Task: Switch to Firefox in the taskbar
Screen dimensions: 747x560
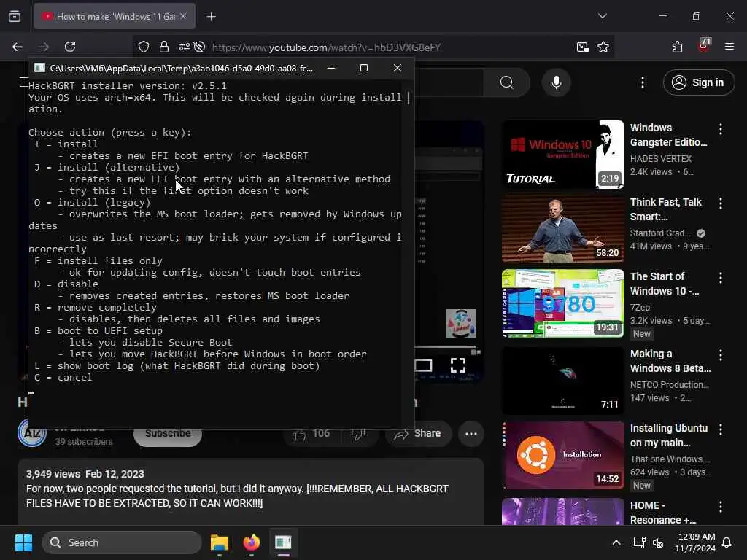Action: (252, 542)
